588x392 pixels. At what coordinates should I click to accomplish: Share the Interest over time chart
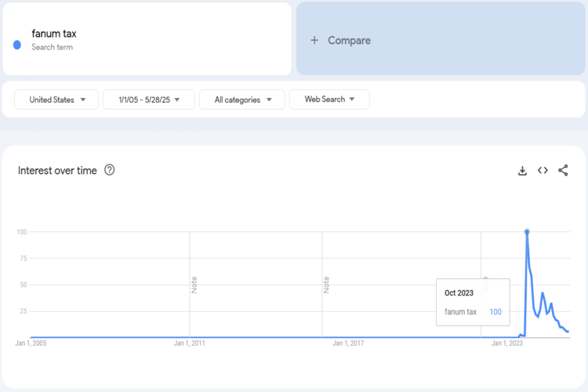point(563,170)
